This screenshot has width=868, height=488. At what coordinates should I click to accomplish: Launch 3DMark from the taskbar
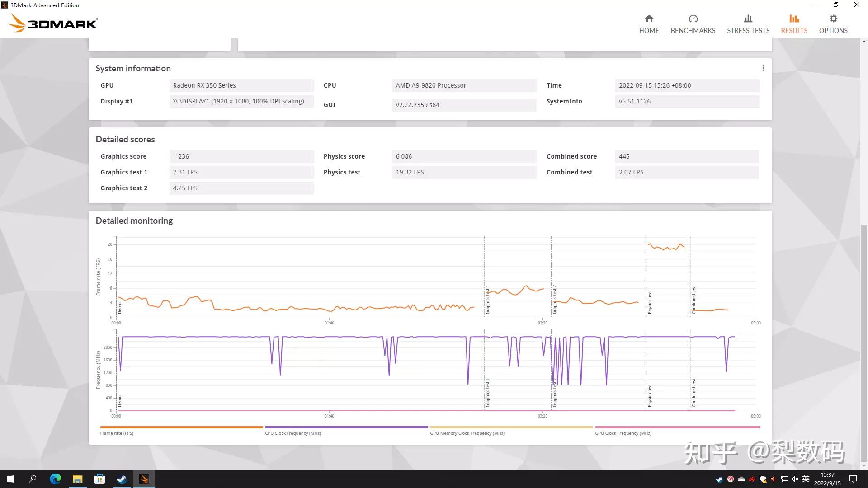(144, 479)
